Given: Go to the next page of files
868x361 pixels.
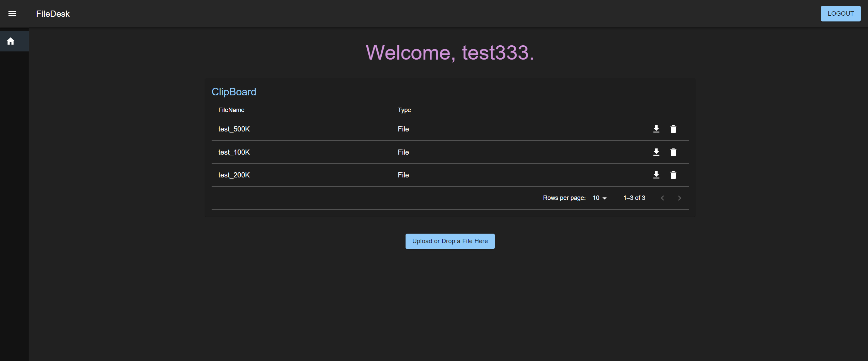Looking at the screenshot, I should 679,198.
